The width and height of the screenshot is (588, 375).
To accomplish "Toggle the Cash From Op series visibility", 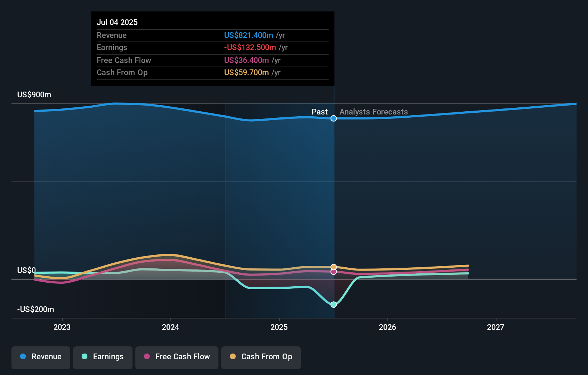I will coord(261,357).
